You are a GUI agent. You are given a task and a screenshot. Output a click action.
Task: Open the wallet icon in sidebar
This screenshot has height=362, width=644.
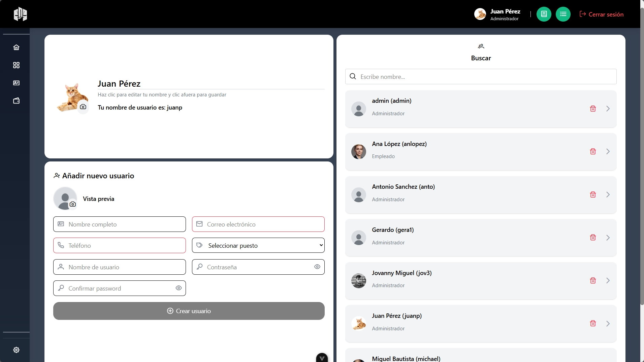(16, 101)
